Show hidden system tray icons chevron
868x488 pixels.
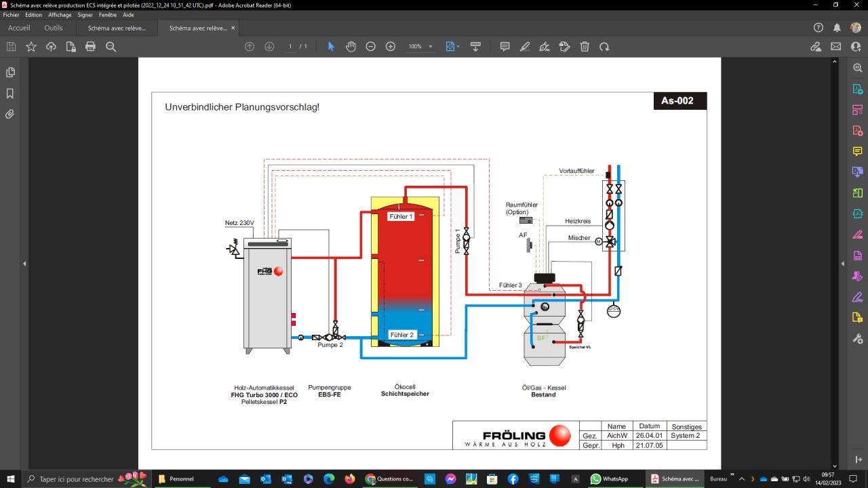click(x=741, y=479)
